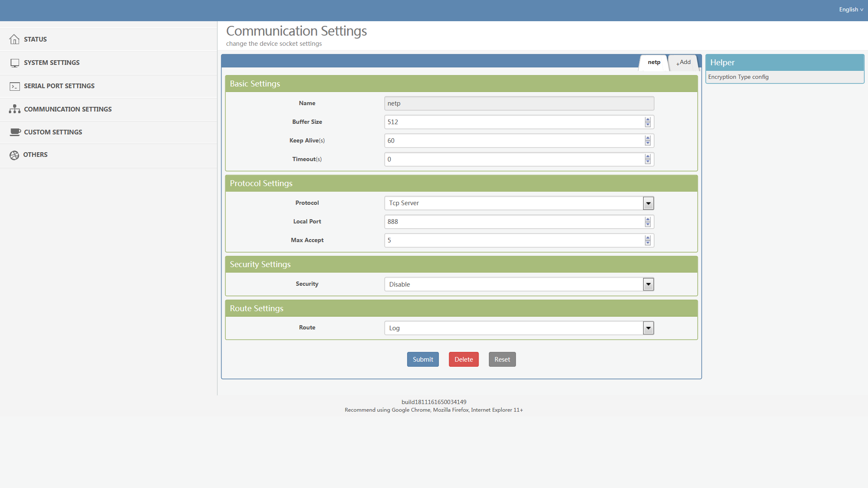
Task: Click the browser recommendation footer text
Action: coord(434,410)
